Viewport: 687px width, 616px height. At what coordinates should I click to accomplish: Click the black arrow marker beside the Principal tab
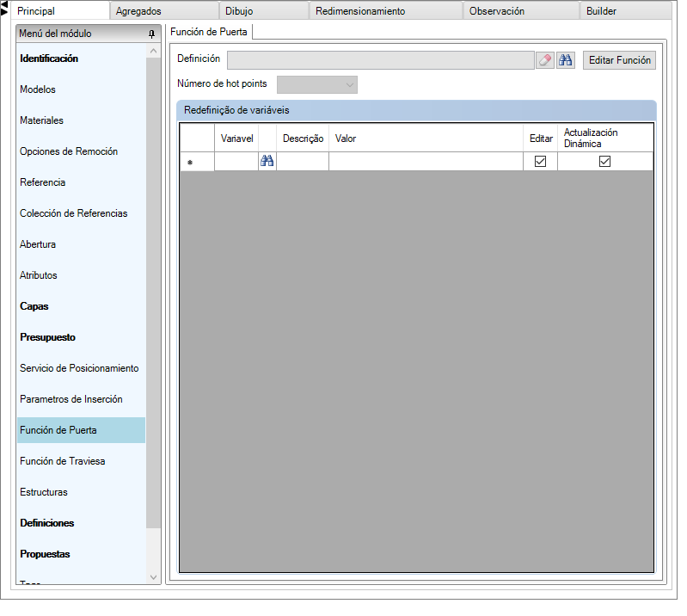[4, 8]
